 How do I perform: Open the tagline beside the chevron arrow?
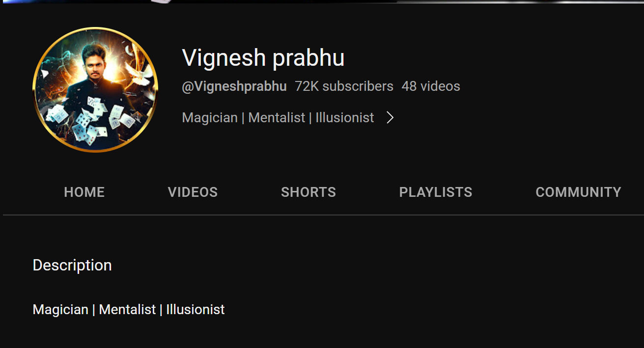278,118
